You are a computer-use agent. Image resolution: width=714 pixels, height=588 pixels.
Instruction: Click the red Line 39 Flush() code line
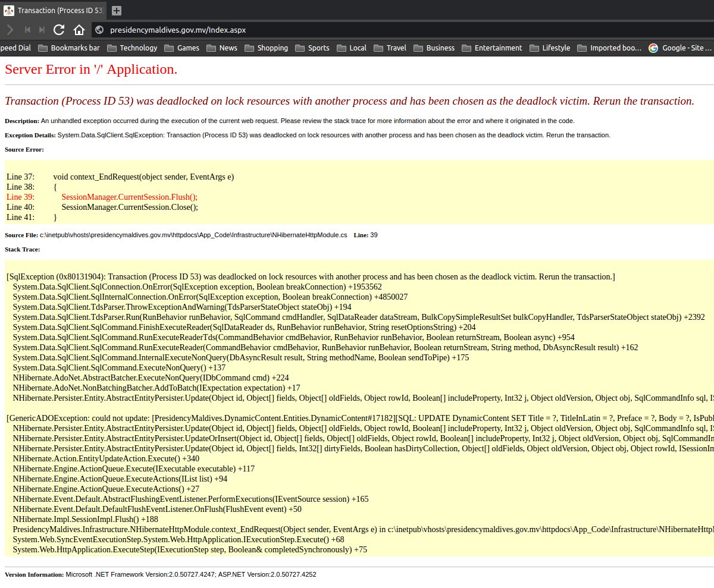(x=102, y=197)
